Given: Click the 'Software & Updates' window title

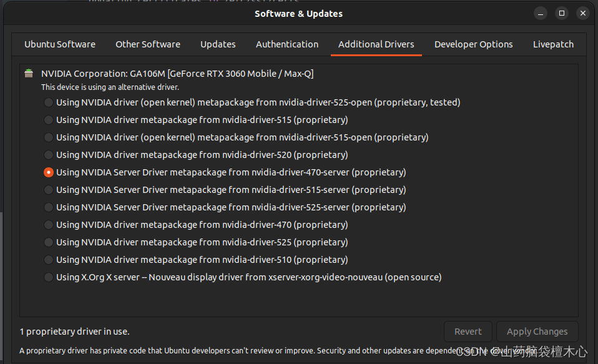Looking at the screenshot, I should 298,14.
